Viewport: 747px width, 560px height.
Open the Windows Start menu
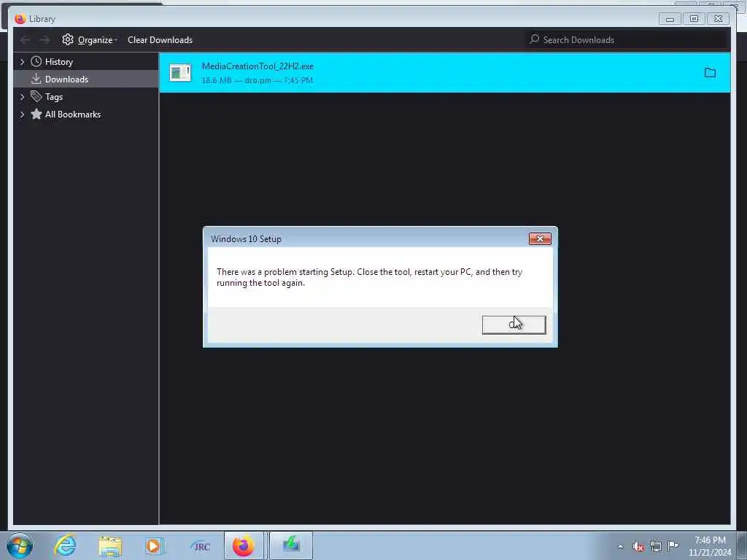20,545
